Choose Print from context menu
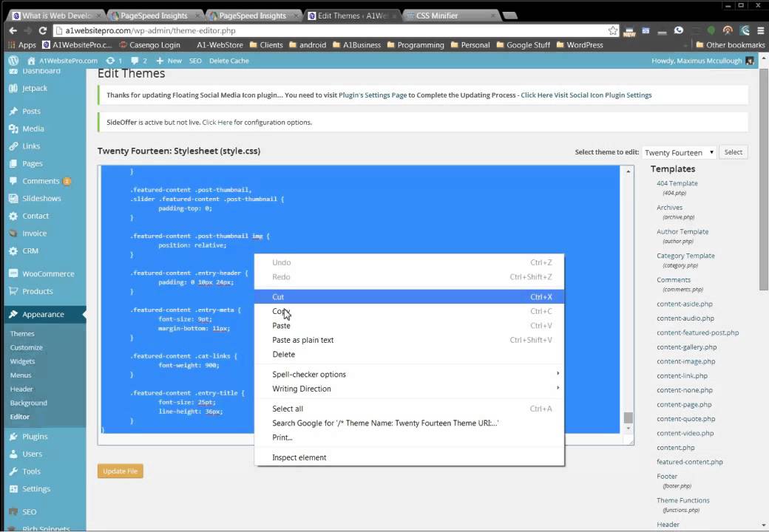This screenshot has height=532, width=769. click(409, 437)
